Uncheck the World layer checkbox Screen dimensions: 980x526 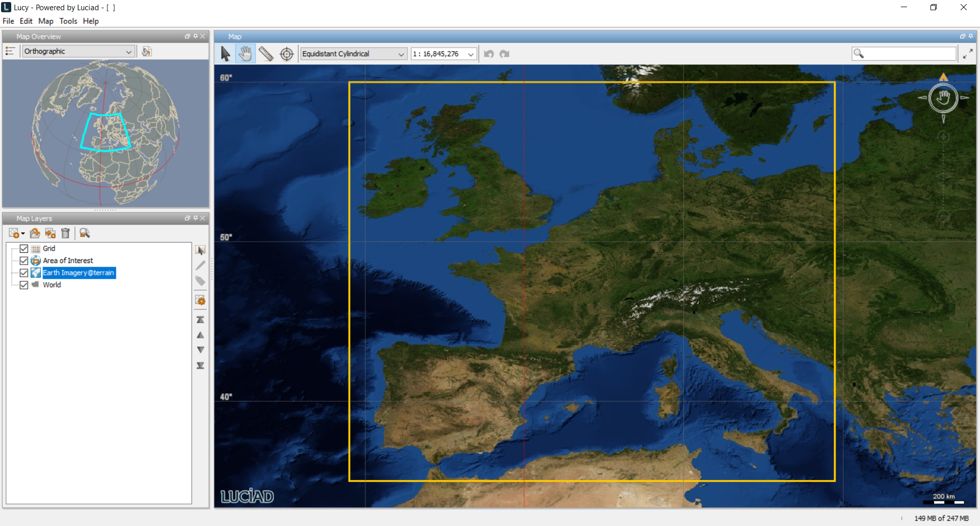pyautogui.click(x=23, y=285)
